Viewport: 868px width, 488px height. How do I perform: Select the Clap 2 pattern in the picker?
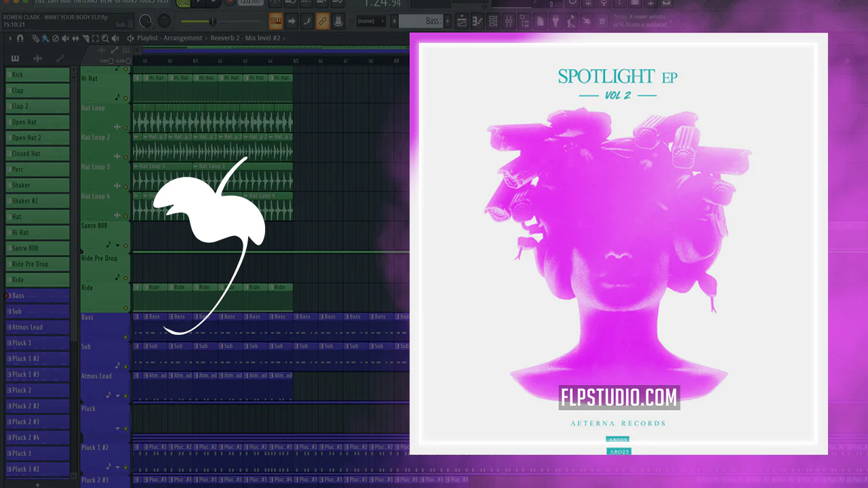pos(38,106)
